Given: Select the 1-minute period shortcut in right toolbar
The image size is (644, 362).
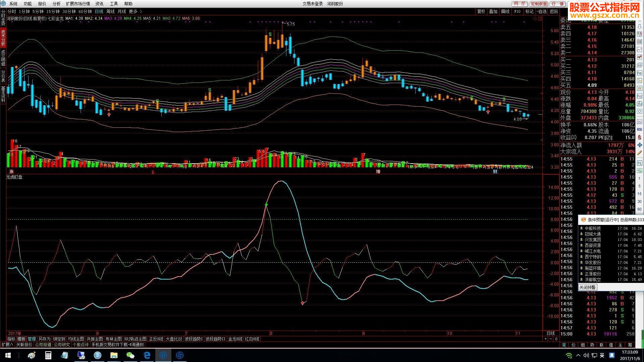Looking at the screenshot, I should [x=639, y=178].
